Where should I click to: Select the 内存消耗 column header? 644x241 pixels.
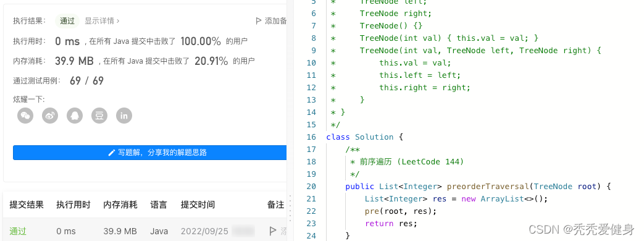(120, 205)
